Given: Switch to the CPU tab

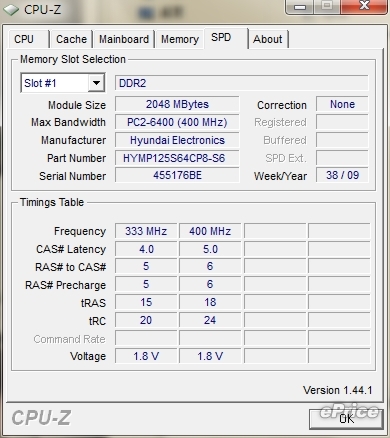Looking at the screenshot, I should click(x=28, y=39).
